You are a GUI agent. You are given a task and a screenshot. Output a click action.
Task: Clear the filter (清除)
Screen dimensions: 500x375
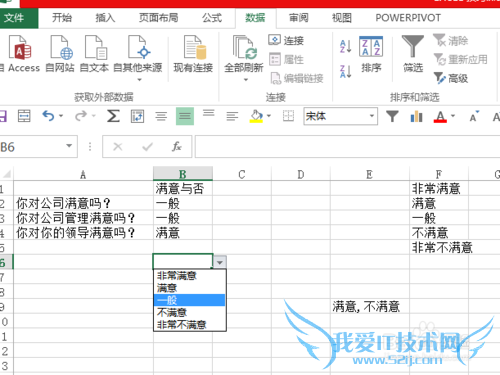point(451,40)
